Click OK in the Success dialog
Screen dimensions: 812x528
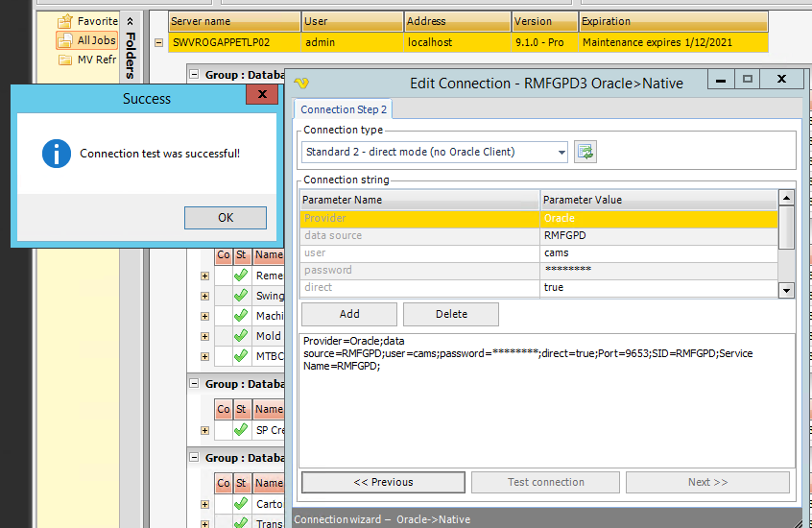[226, 218]
